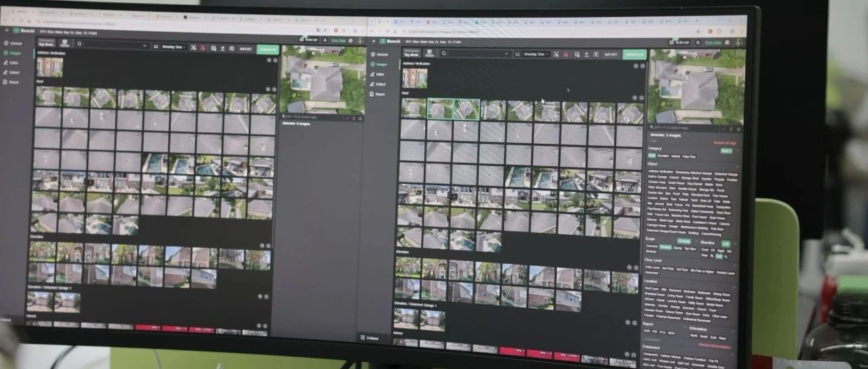868x369 pixels.
Task: Toggle the Roof Level location tag
Action: click(x=652, y=288)
